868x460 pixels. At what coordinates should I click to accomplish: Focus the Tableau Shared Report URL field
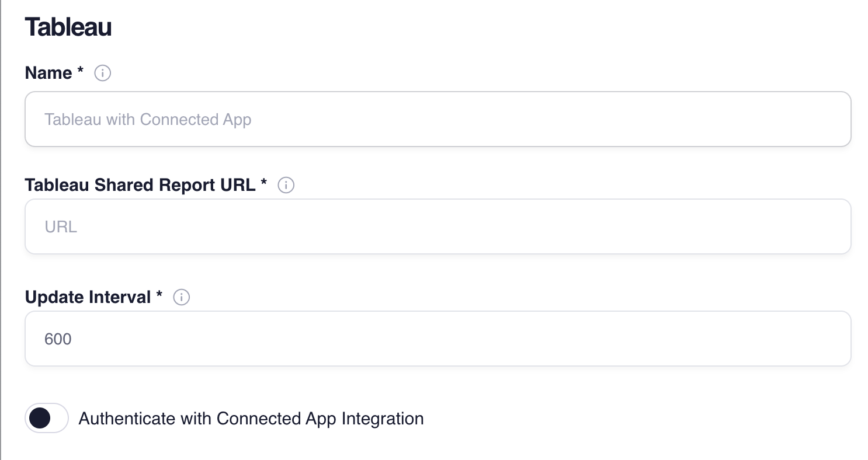coord(438,226)
